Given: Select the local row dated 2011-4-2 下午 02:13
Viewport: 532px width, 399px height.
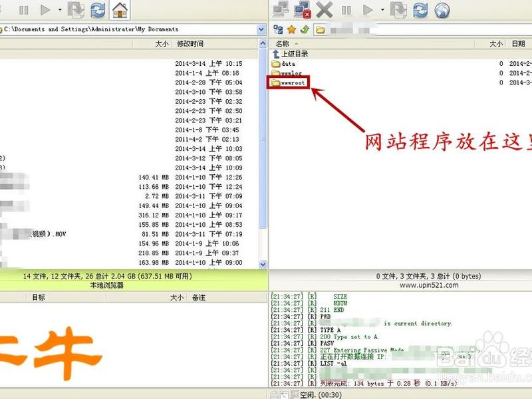Looking at the screenshot, I should (129, 140).
